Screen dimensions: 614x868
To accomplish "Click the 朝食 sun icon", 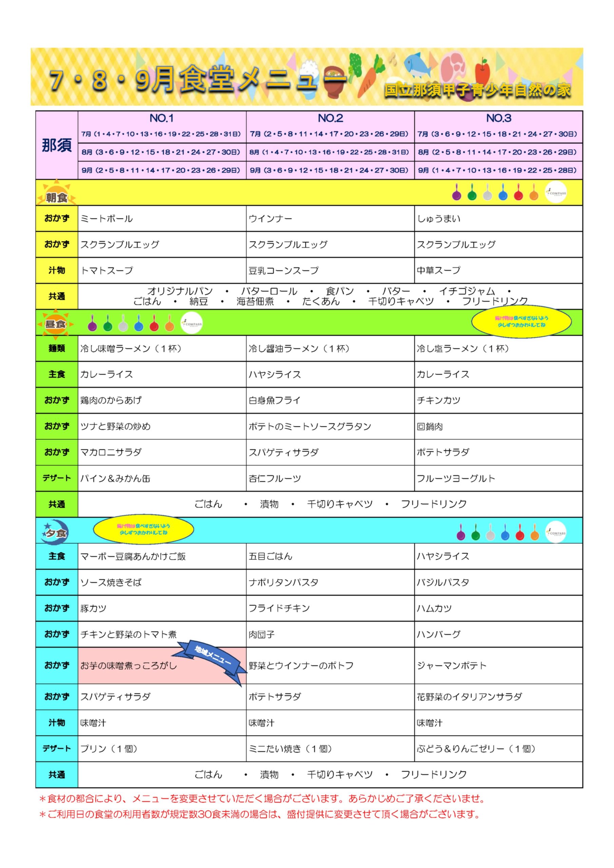I will pos(56,193).
